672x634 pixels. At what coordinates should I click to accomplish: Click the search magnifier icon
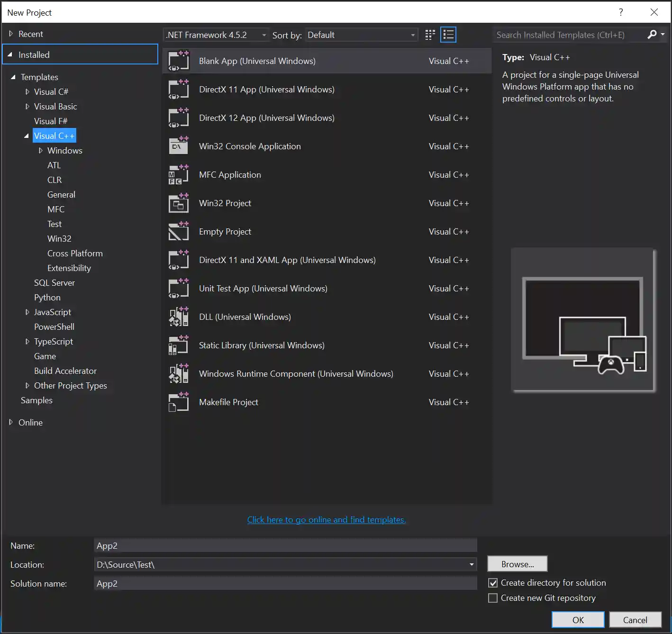click(653, 34)
